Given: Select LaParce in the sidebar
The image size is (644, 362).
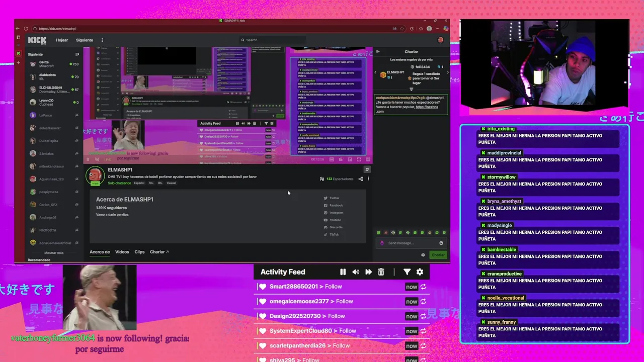Looking at the screenshot, I should click(x=54, y=115).
